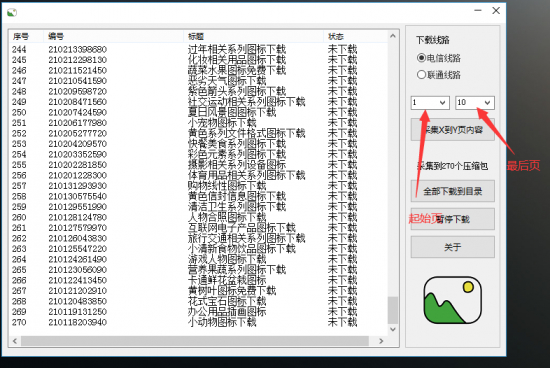Select row 夏日风景图图标下载

(x=199, y=112)
